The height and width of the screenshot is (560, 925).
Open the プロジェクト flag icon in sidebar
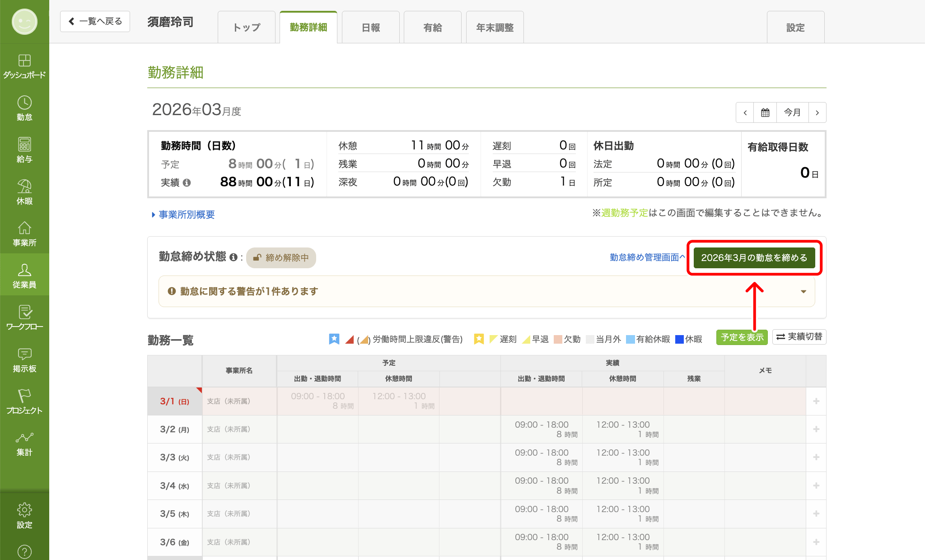(x=24, y=401)
